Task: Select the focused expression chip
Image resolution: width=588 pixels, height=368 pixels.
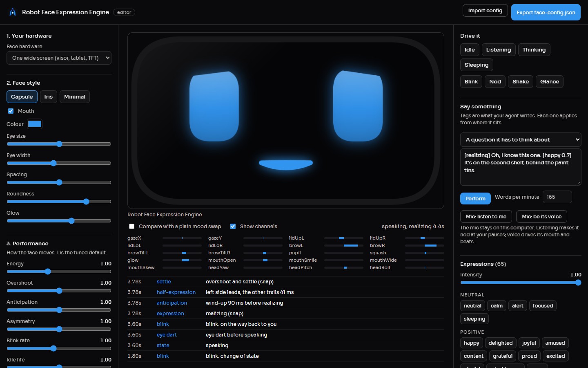Action: [x=543, y=306]
